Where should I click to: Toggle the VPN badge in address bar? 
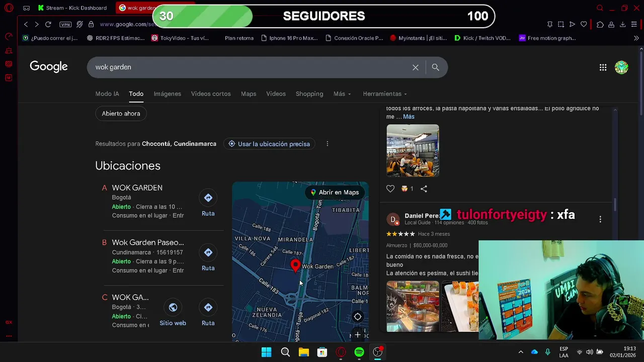[x=65, y=24]
